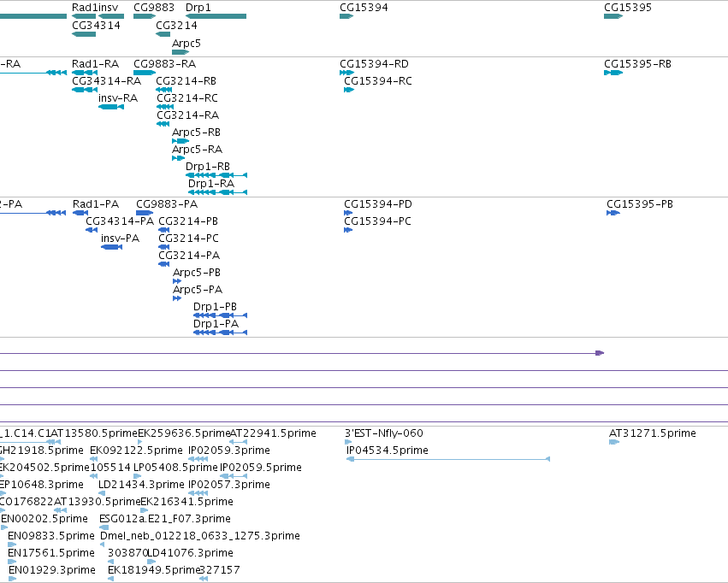Select the Drp1 gene feature bar
The width and height of the screenshot is (728, 583).
tap(216, 16)
